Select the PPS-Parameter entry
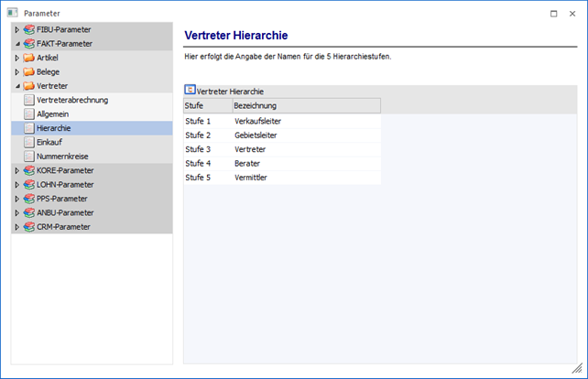 61,199
